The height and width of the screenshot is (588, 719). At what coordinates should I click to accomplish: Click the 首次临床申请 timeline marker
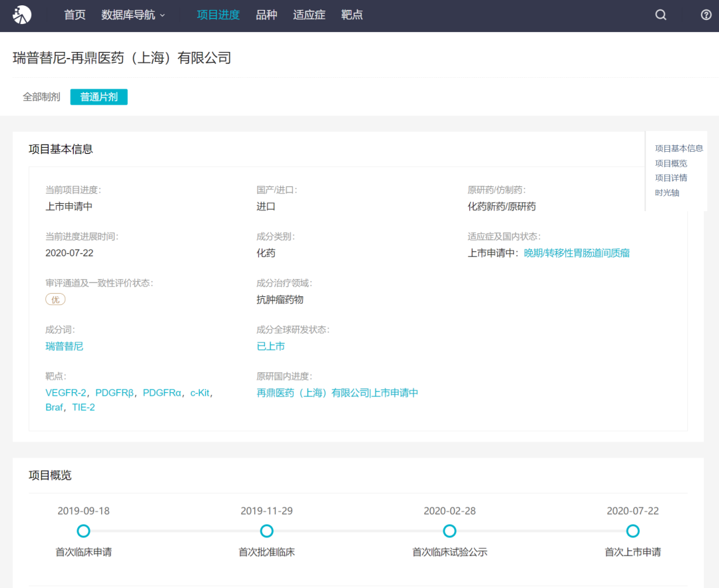coord(83,531)
